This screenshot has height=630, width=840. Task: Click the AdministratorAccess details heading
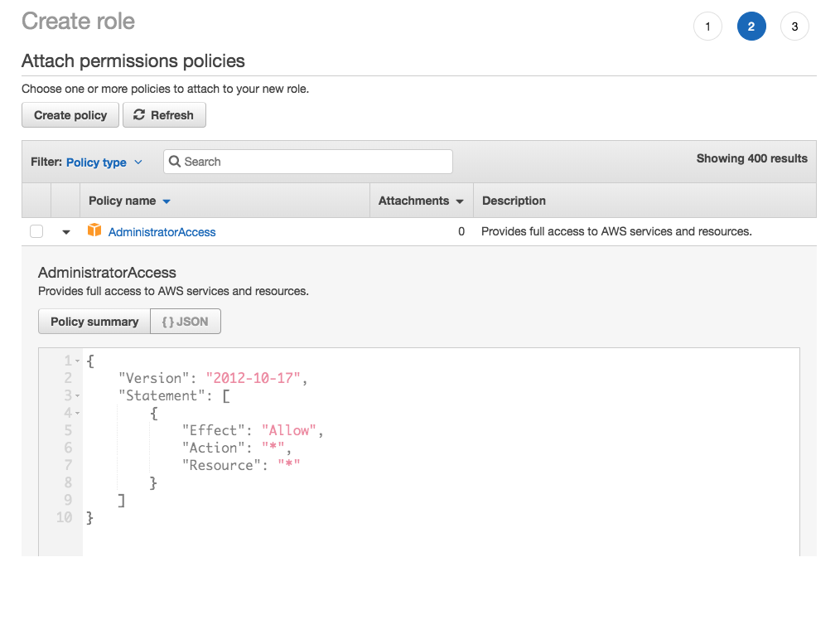[107, 273]
